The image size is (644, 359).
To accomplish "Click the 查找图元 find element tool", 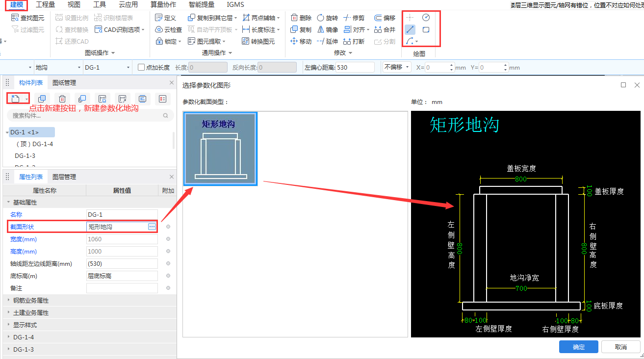I will tap(27, 18).
